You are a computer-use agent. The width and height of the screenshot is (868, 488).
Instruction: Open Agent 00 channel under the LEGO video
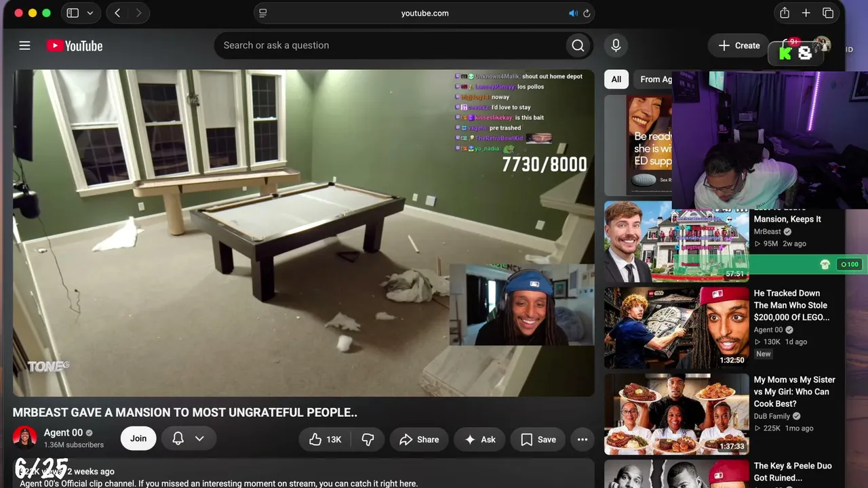click(x=768, y=330)
